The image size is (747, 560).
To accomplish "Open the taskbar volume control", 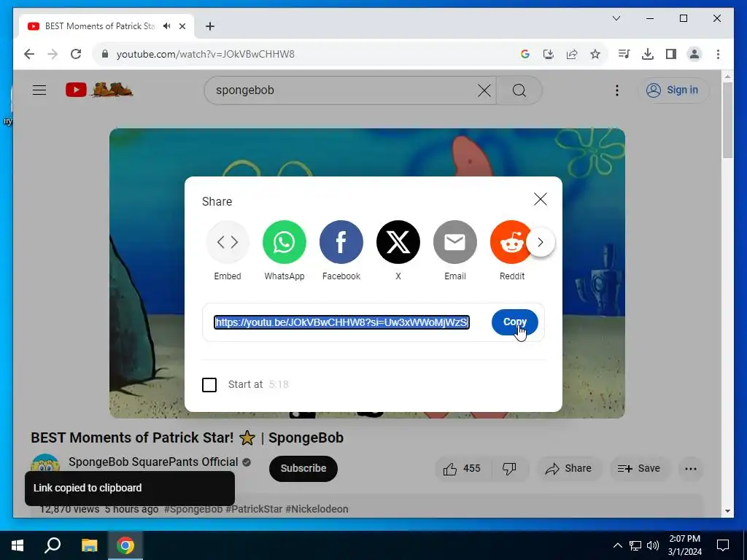I will [653, 545].
